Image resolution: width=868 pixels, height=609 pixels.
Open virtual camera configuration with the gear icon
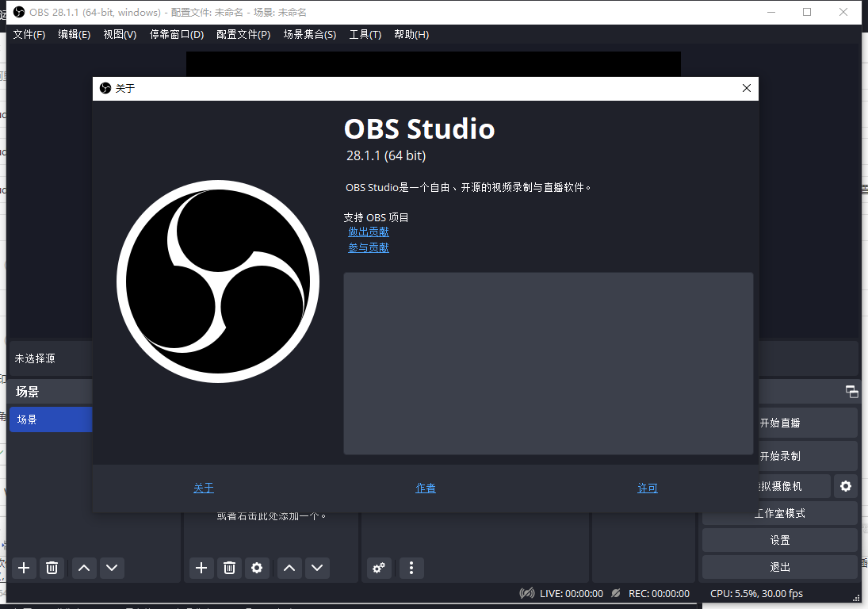pos(845,486)
